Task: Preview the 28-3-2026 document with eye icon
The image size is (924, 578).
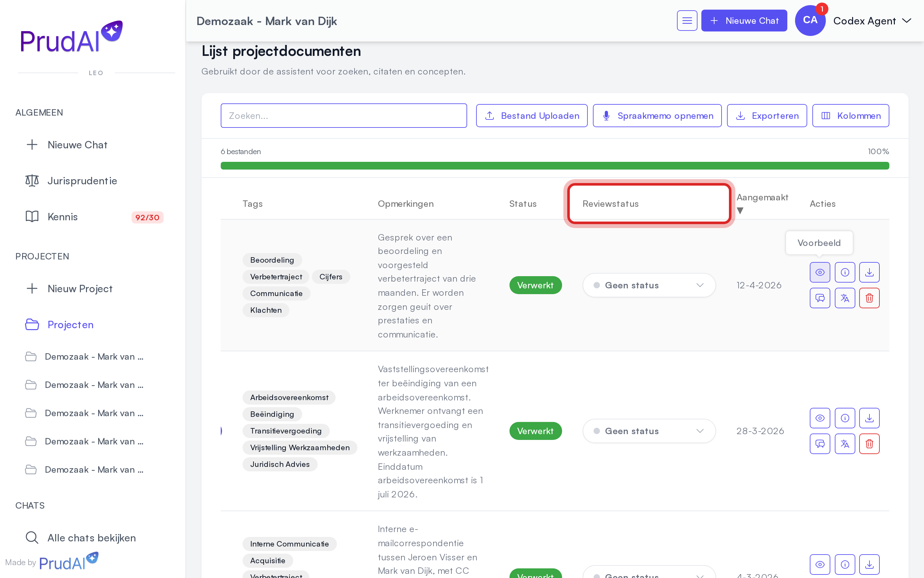Action: coord(820,418)
